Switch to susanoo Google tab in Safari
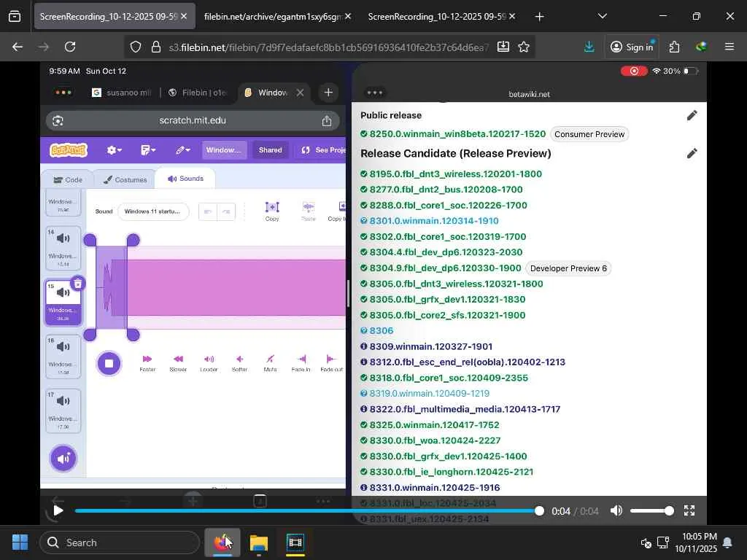Image resolution: width=747 pixels, height=560 pixels. pyautogui.click(x=123, y=93)
